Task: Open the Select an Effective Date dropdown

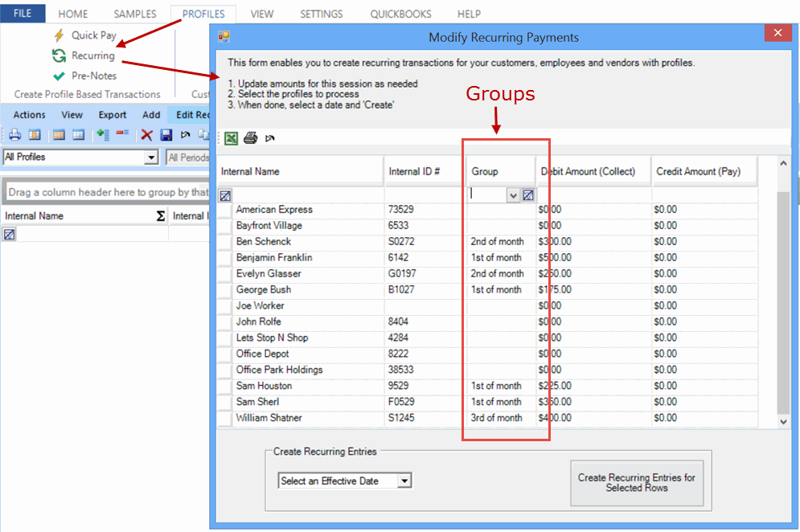Action: click(404, 481)
